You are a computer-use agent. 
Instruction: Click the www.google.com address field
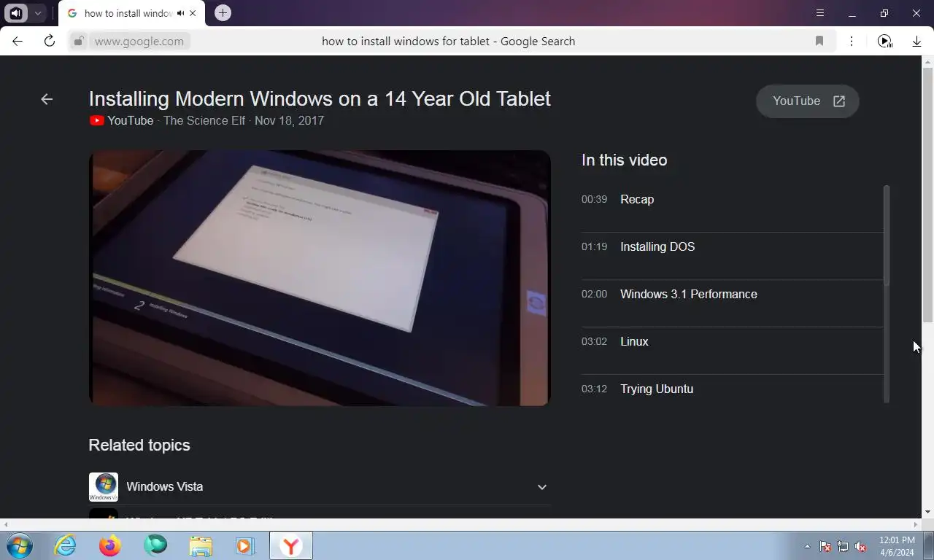(x=139, y=42)
